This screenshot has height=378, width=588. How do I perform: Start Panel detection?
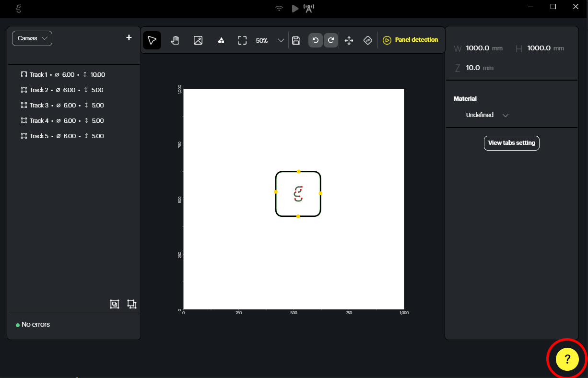tap(411, 40)
